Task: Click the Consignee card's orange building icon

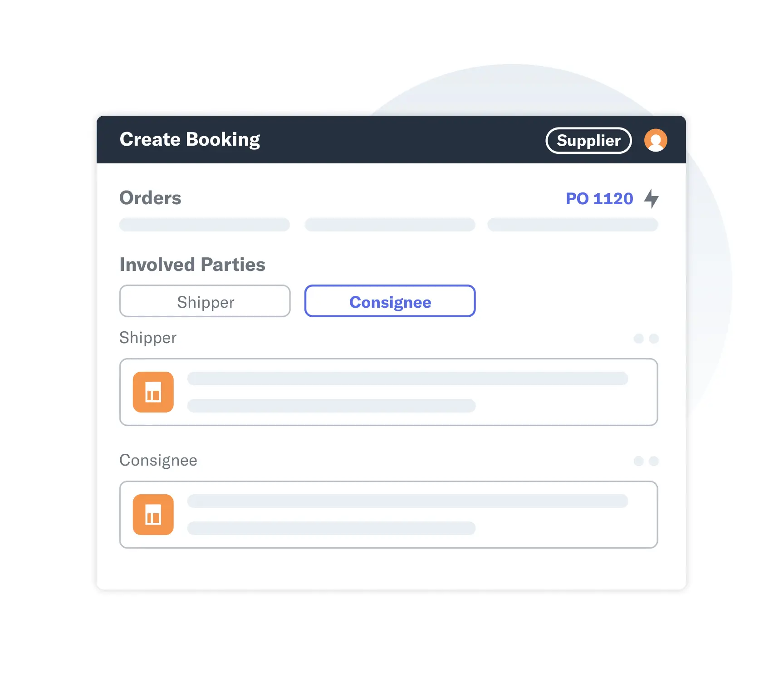Action: pyautogui.click(x=153, y=515)
